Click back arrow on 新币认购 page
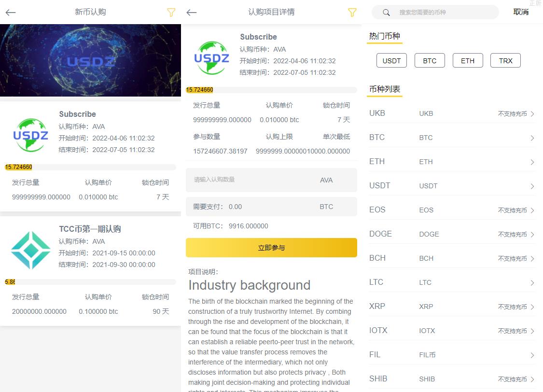The height and width of the screenshot is (392, 543). (x=11, y=13)
